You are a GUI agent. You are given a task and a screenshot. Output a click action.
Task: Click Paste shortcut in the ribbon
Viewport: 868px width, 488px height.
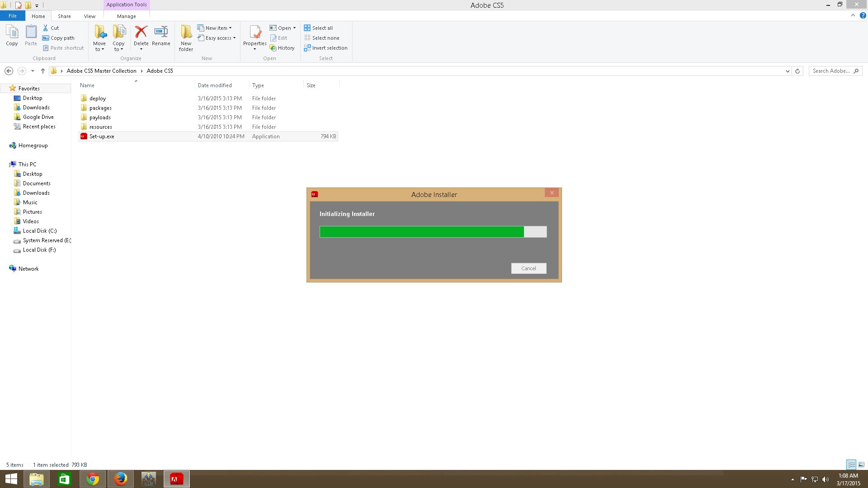coord(63,48)
